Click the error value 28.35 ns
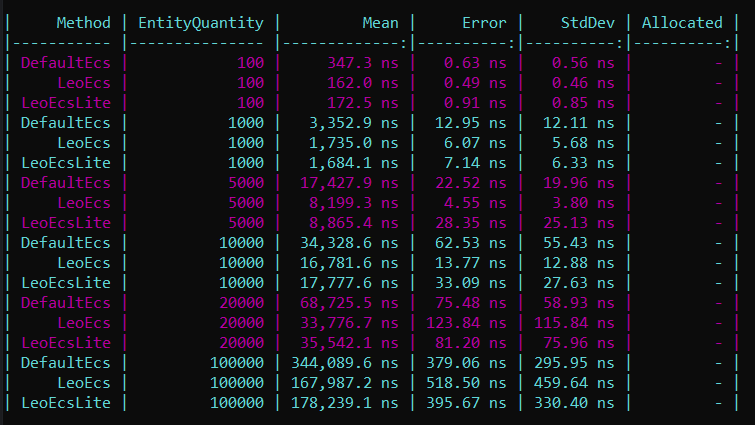This screenshot has width=755, height=425. pyautogui.click(x=470, y=222)
